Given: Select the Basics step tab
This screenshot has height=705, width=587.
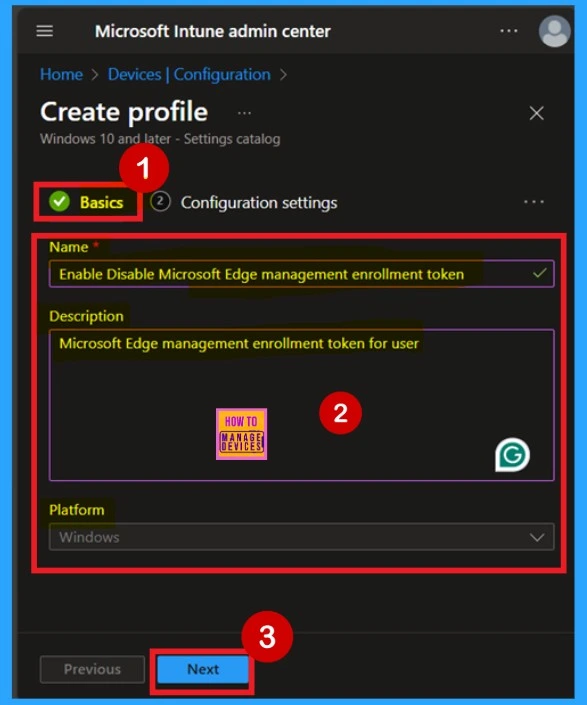Looking at the screenshot, I should point(86,202).
